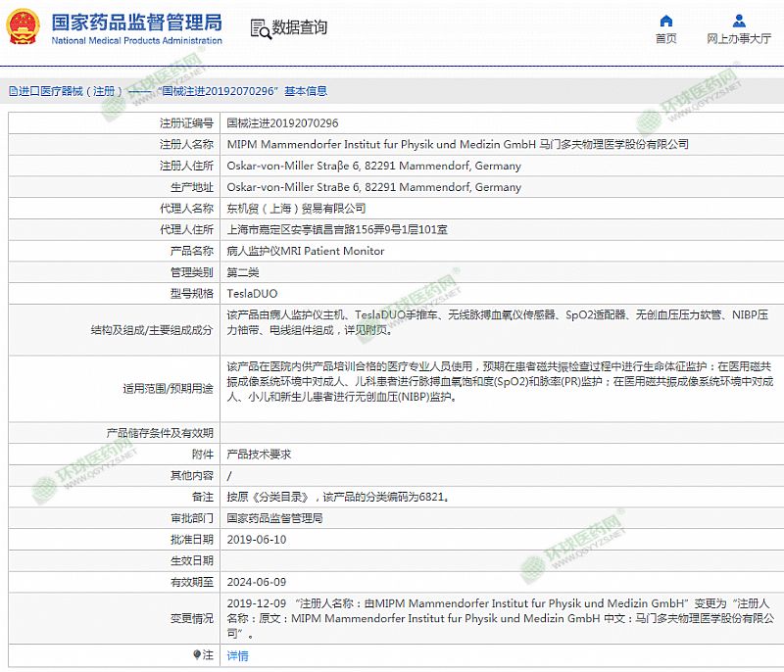Click the management category value 第二类
Screen dimensions: 784x672
243,272
